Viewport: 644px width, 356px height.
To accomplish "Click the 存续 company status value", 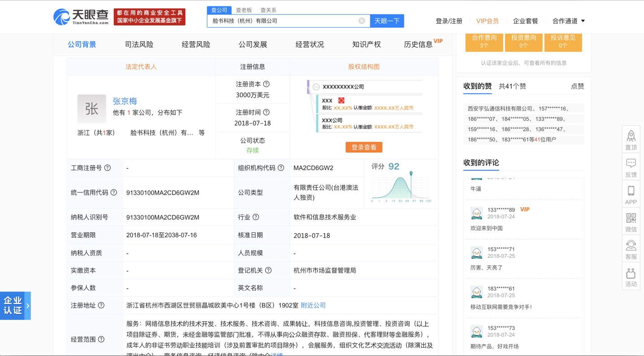I will 252,151.
